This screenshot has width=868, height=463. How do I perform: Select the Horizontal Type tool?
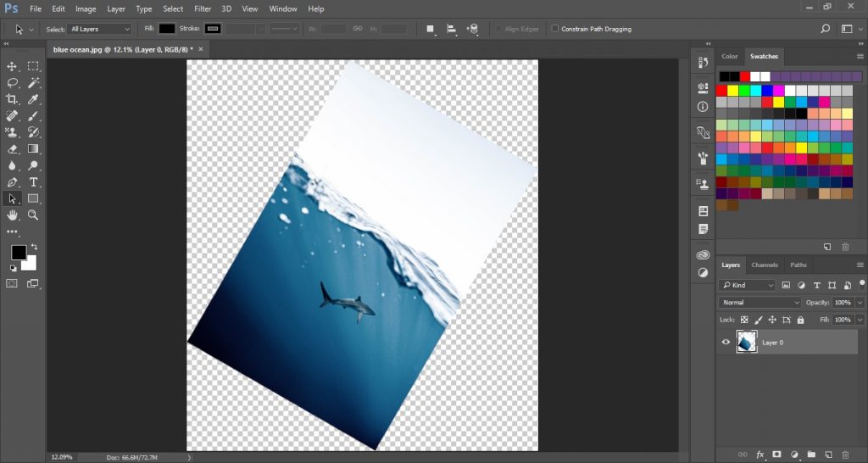pos(33,182)
